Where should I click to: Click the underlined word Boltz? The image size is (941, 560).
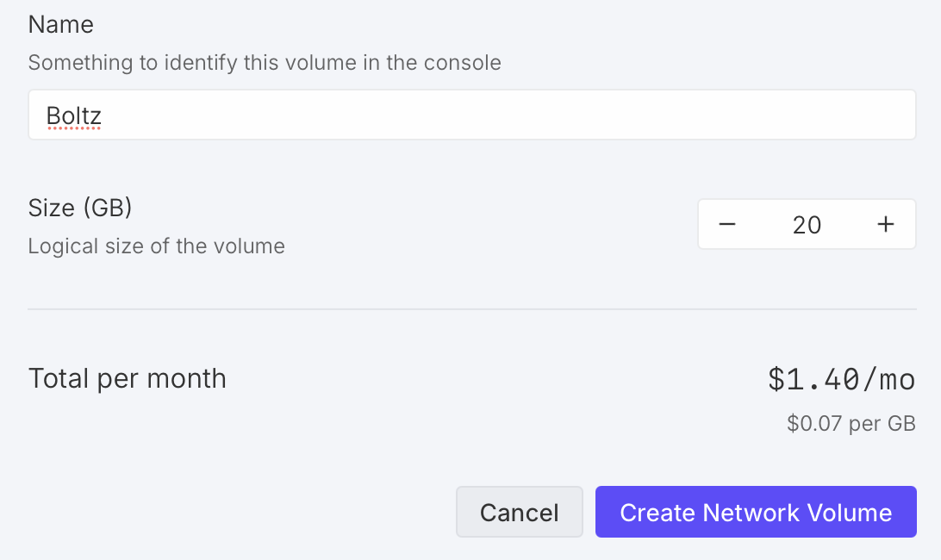74,115
